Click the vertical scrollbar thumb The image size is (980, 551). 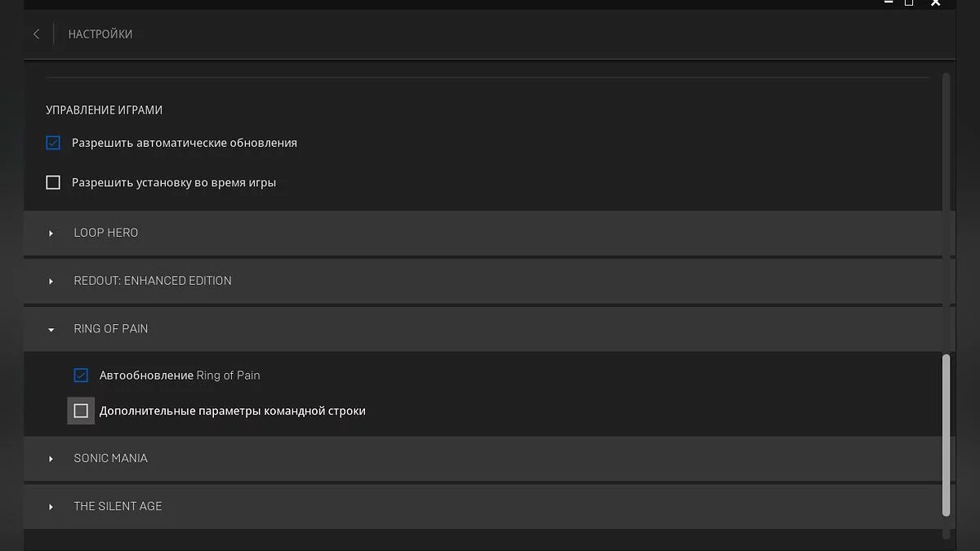(946, 435)
